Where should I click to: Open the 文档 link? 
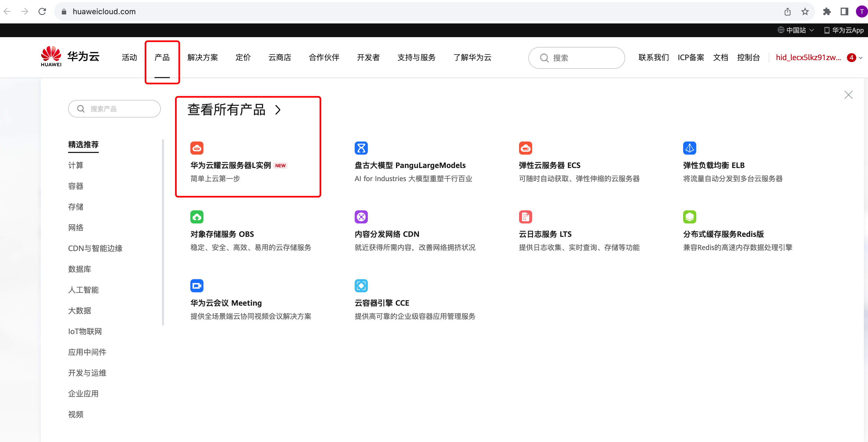tap(720, 58)
